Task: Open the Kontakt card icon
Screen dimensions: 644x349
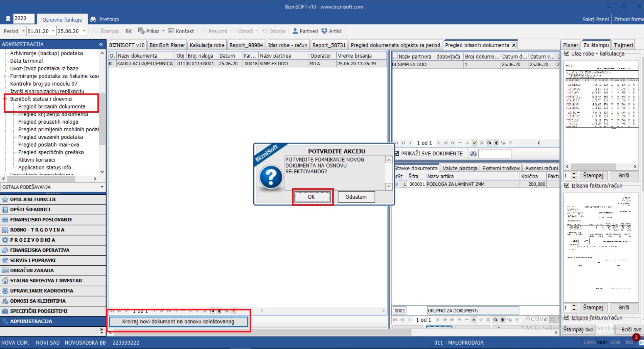Action: (x=171, y=31)
